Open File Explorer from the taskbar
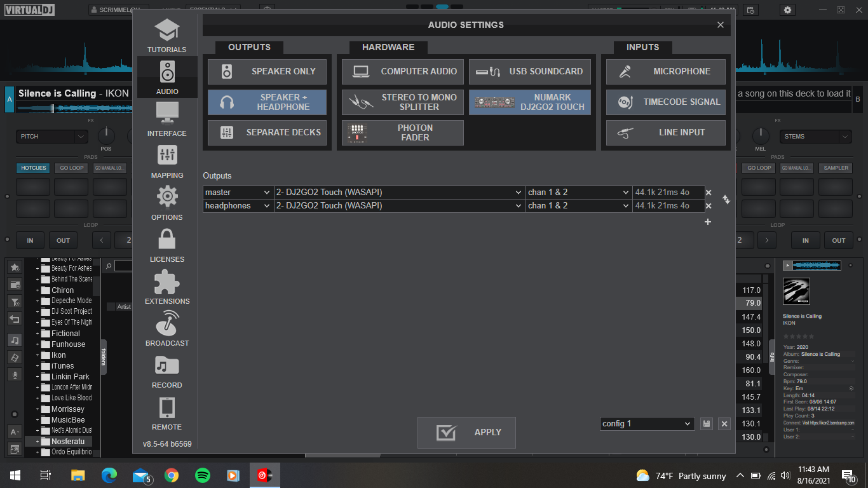The height and width of the screenshot is (488, 868). (x=78, y=475)
